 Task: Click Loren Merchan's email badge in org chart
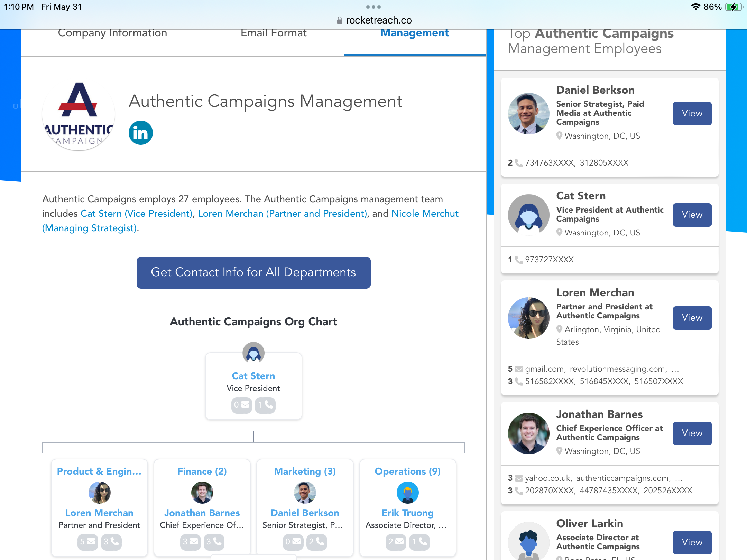click(87, 542)
